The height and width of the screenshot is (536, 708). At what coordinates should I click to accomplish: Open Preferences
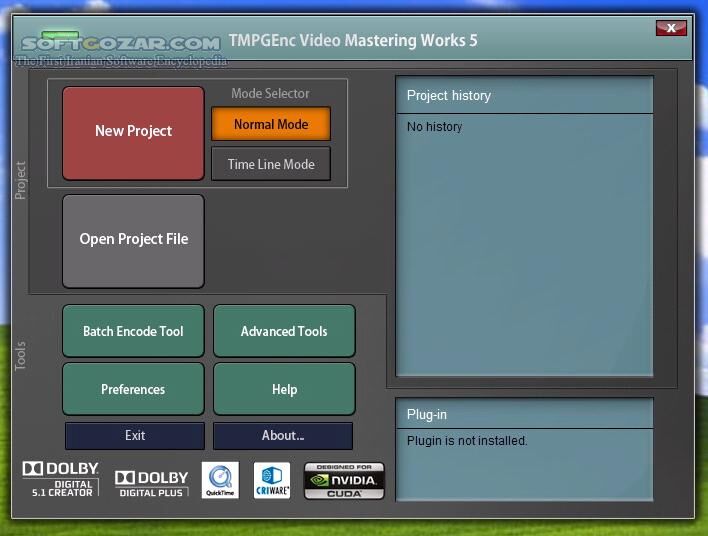[133, 389]
